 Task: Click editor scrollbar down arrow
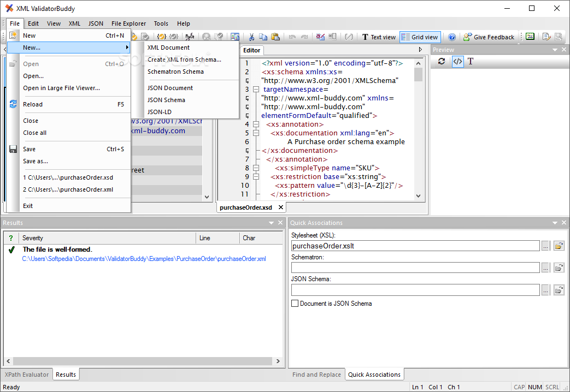[419, 196]
